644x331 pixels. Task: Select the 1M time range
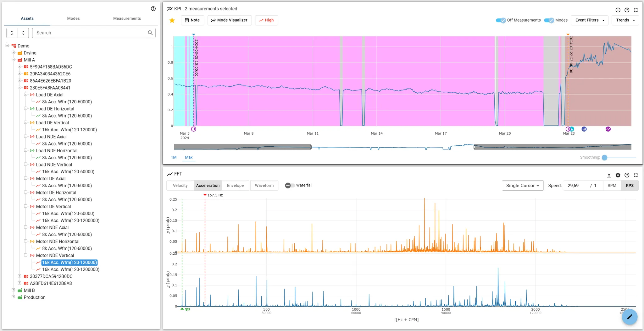coord(174,157)
